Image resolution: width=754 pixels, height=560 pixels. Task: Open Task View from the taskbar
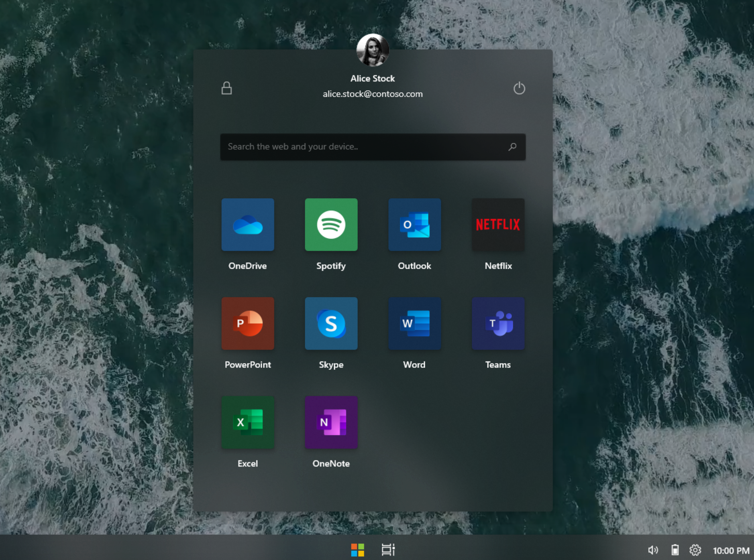[388, 550]
